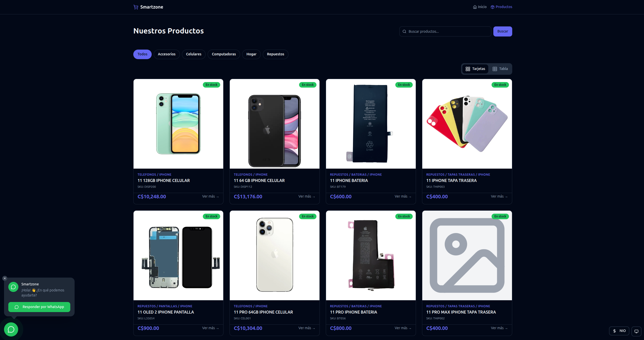Switch to Tabla table view

(x=500, y=69)
